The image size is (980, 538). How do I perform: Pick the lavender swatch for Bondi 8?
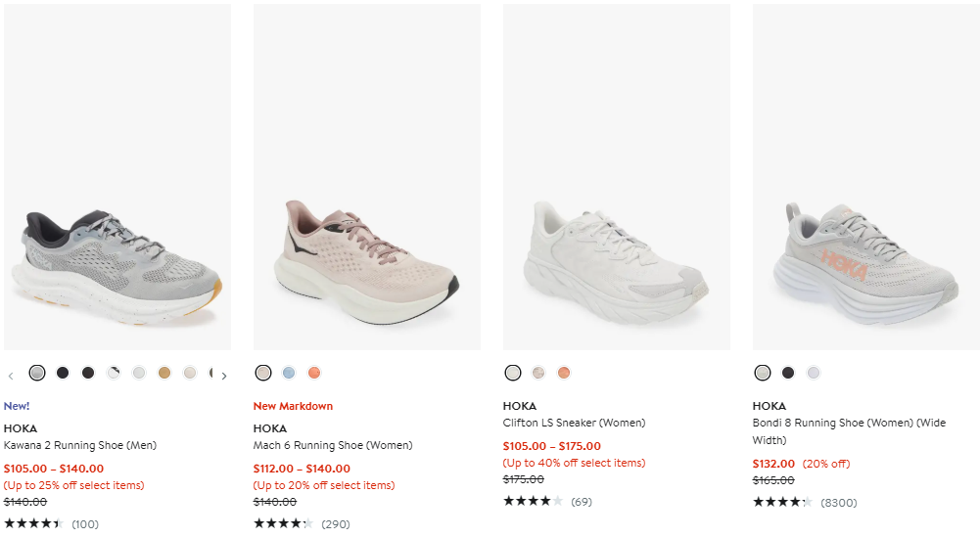[x=814, y=373]
